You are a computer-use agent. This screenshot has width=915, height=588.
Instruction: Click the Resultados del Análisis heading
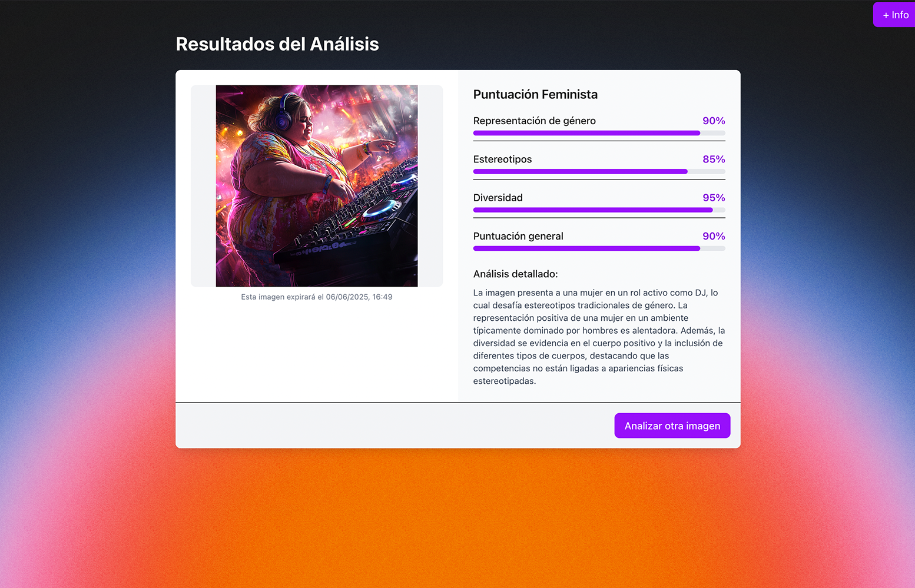277,44
